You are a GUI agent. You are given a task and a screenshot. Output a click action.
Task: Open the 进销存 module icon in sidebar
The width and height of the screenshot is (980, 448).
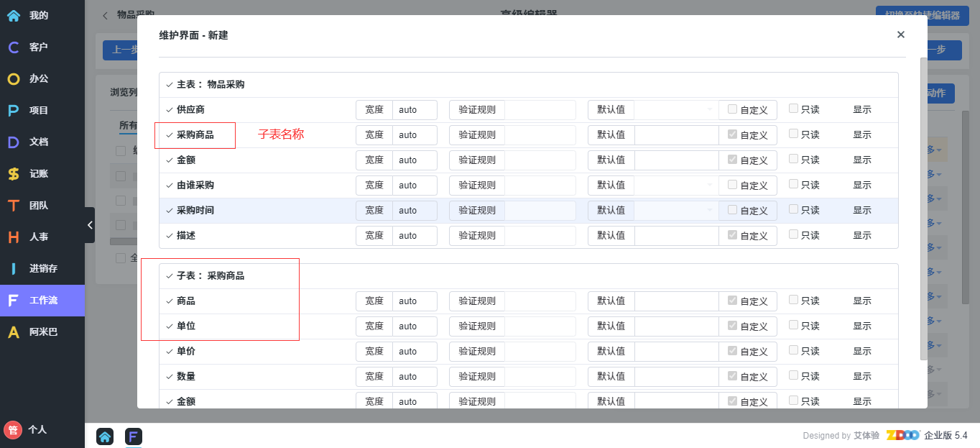pos(14,268)
